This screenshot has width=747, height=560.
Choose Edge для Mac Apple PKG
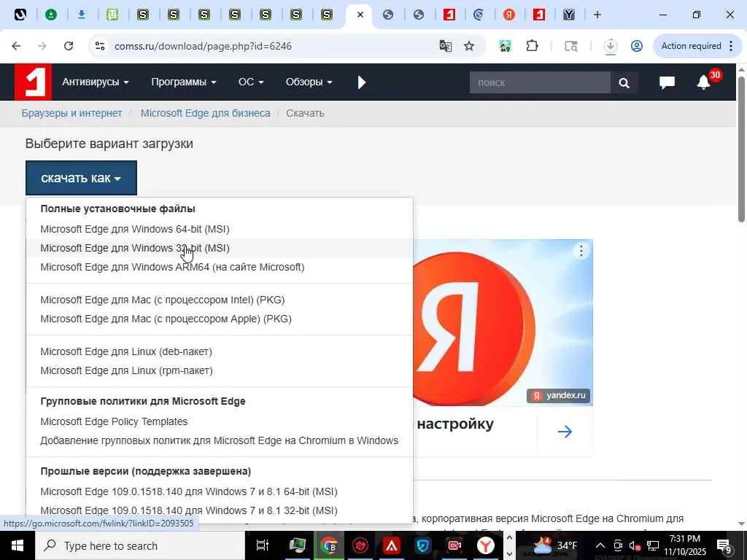pyautogui.click(x=166, y=319)
